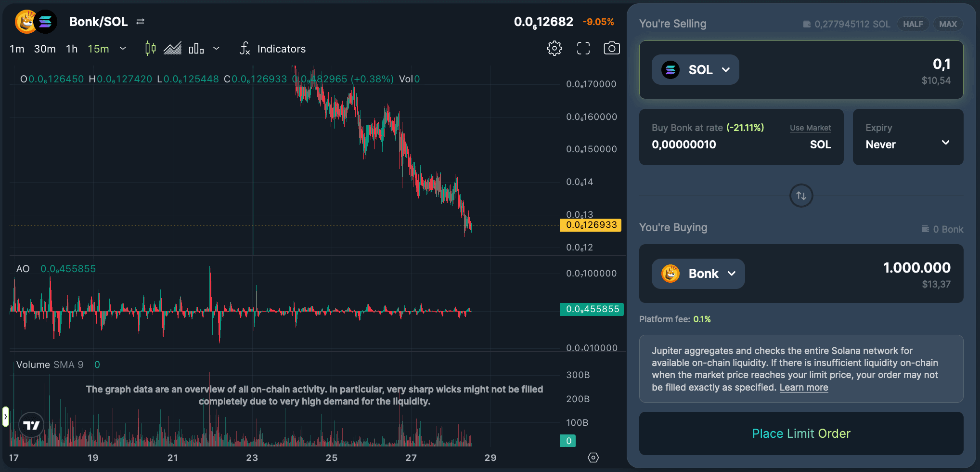The height and width of the screenshot is (472, 980).
Task: Expand the left side panel arrow
Action: [5, 417]
